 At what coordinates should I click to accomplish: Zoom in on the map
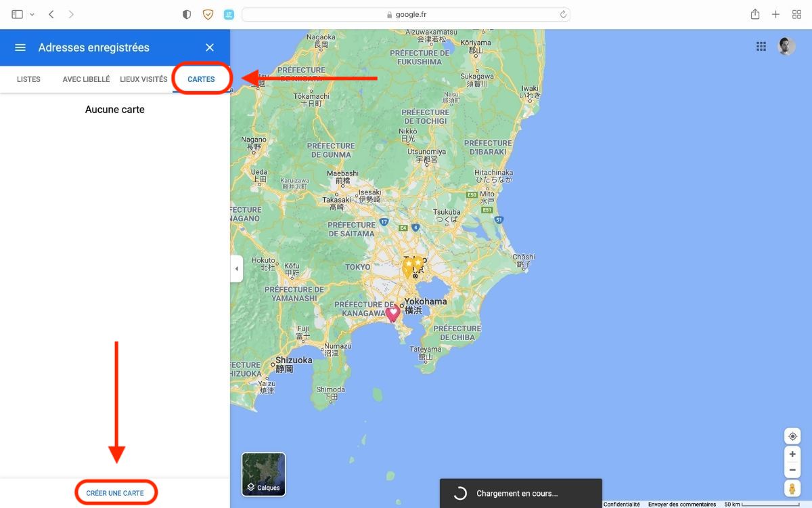(792, 454)
